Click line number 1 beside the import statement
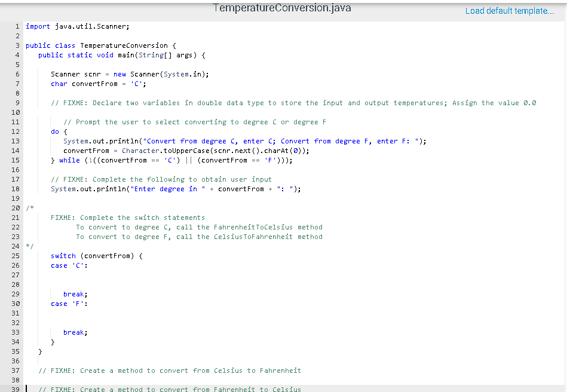This screenshot has width=567, height=392. (x=16, y=26)
